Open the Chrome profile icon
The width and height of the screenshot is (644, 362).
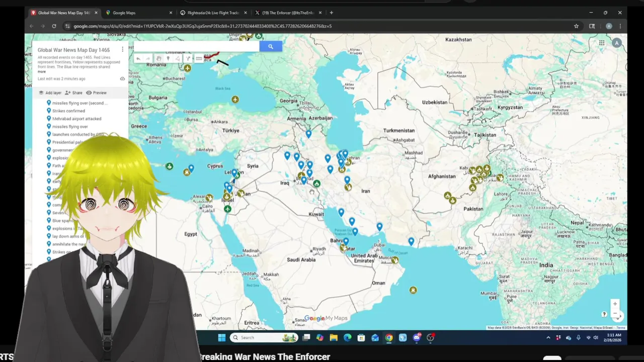609,26
